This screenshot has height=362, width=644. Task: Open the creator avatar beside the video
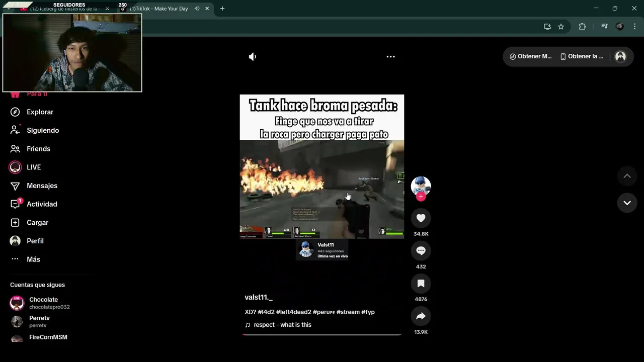click(x=421, y=186)
